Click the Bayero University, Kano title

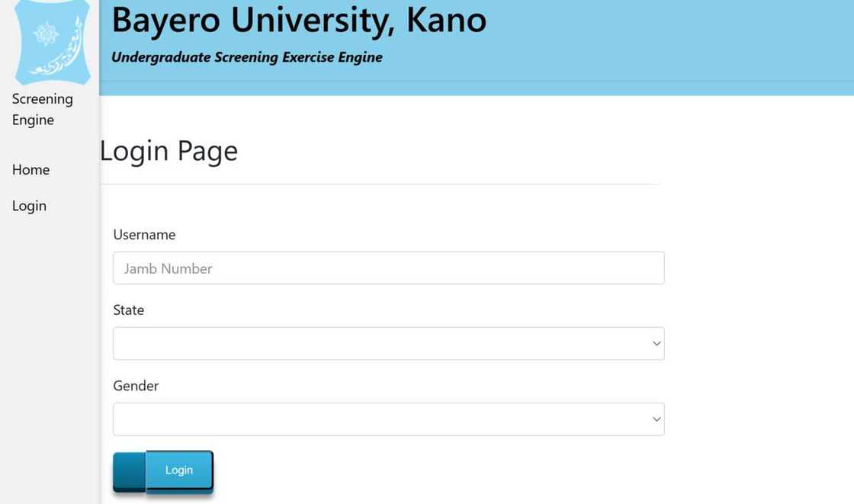tap(298, 20)
